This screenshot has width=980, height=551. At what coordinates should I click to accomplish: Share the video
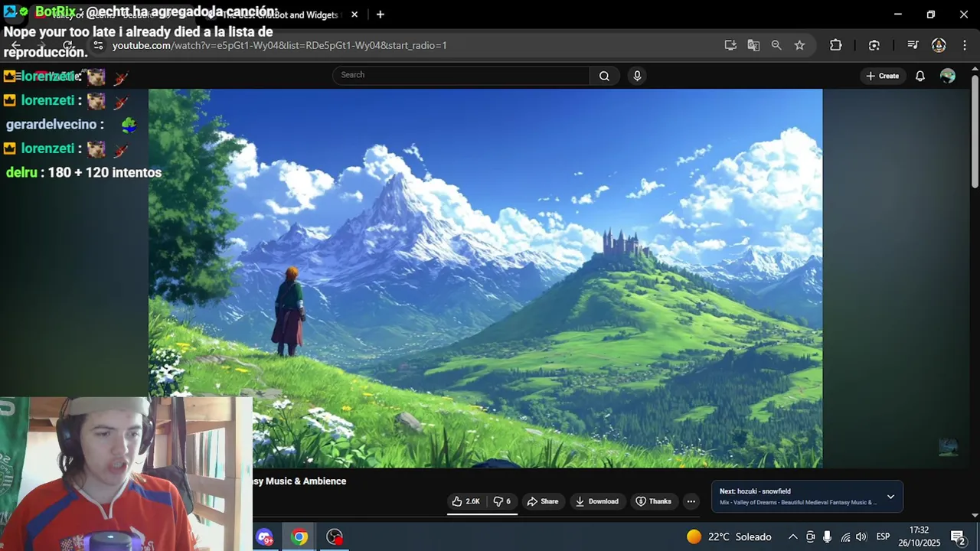tap(542, 501)
